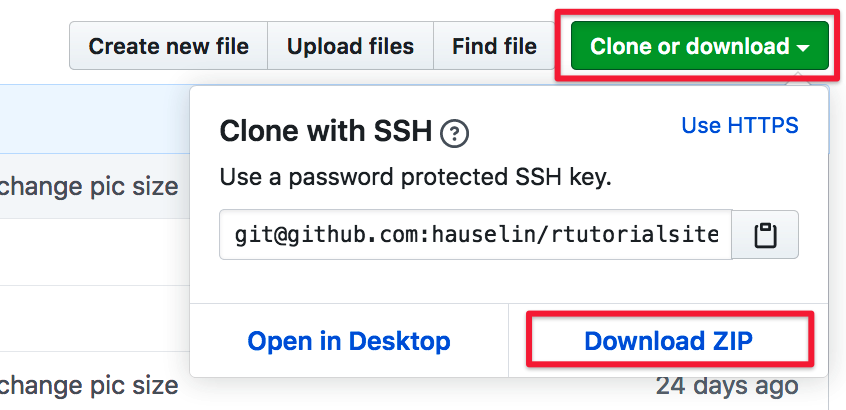
Task: Choose the Find file button
Action: (494, 46)
